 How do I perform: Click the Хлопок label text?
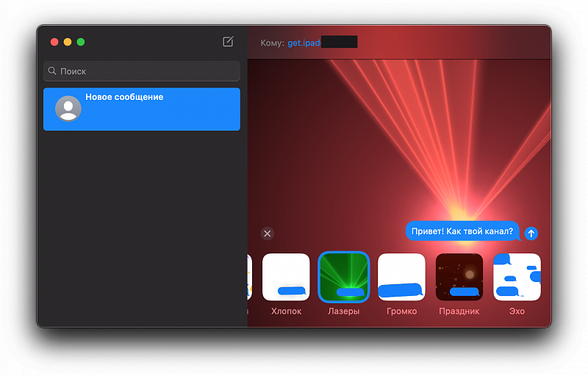(x=286, y=311)
